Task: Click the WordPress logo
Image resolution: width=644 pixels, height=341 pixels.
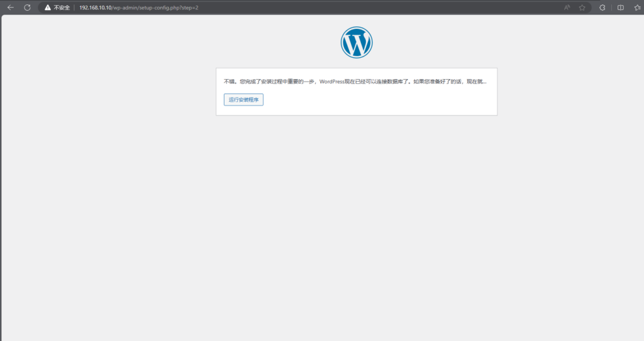Action: click(357, 42)
